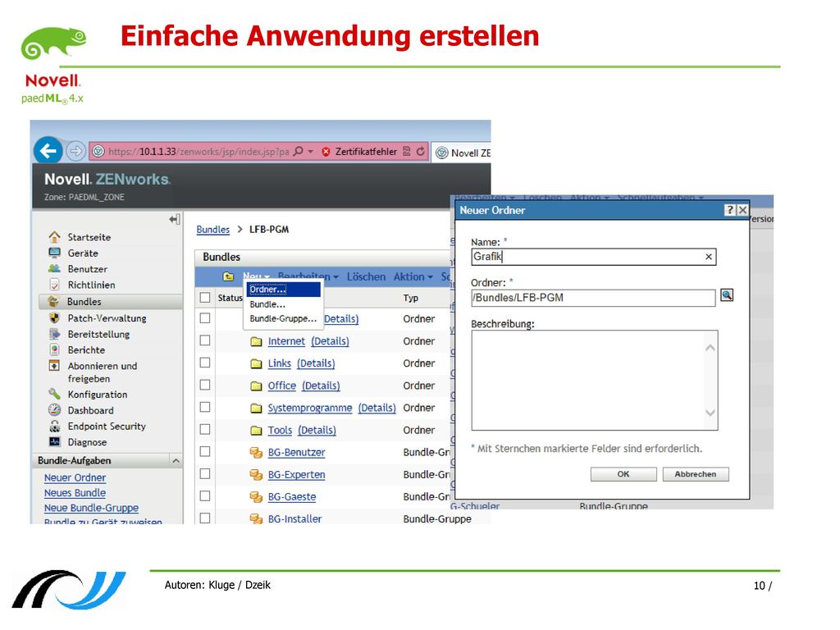The height and width of the screenshot is (630, 840).
Task: Click the Diagnose monitor icon
Action: coord(54,442)
